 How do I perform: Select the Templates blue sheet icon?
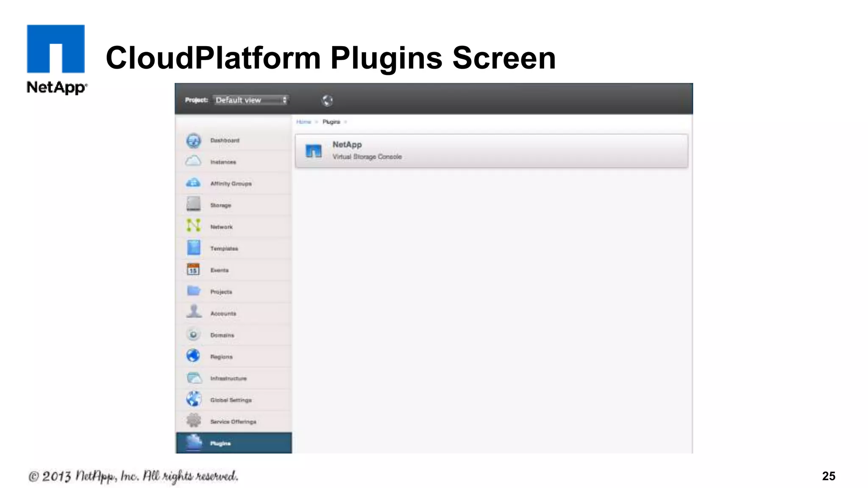(x=194, y=247)
